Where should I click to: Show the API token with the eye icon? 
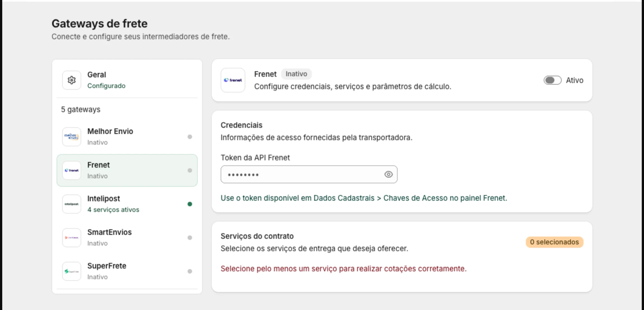point(388,174)
